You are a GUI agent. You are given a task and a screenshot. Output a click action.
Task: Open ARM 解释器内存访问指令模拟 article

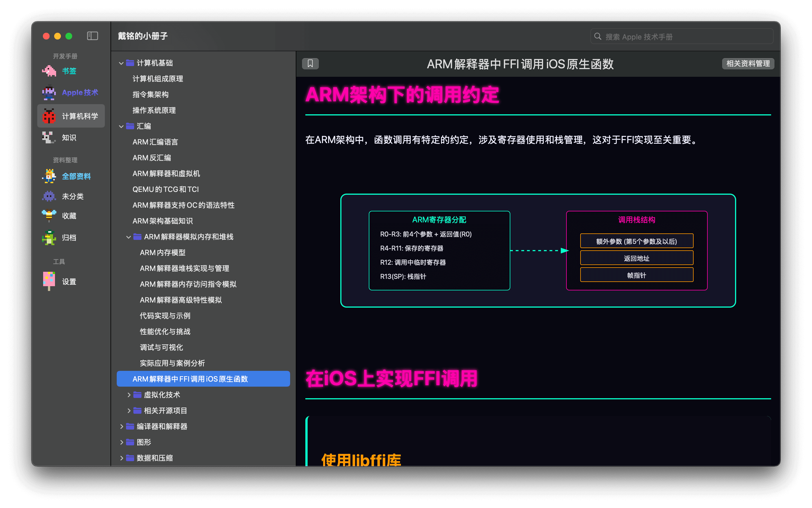[188, 284]
